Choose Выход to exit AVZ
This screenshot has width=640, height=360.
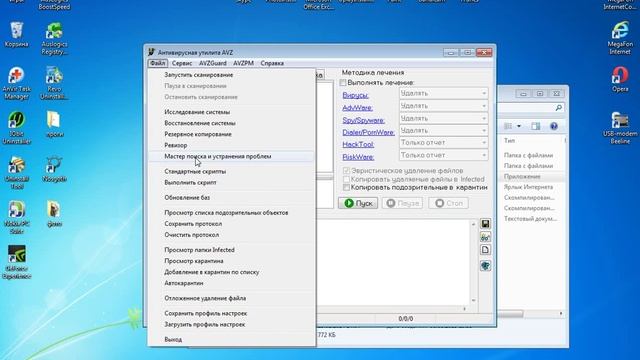pyautogui.click(x=231, y=340)
